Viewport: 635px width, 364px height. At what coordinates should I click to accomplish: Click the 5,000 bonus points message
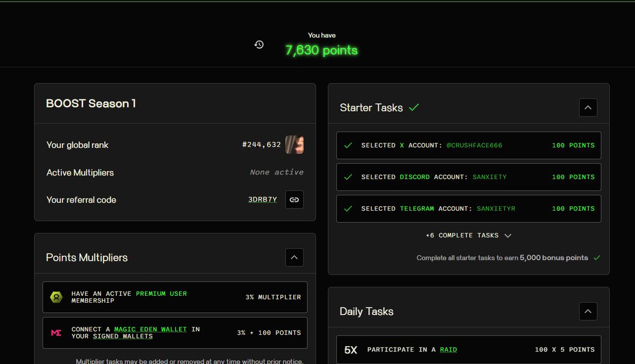tap(502, 258)
